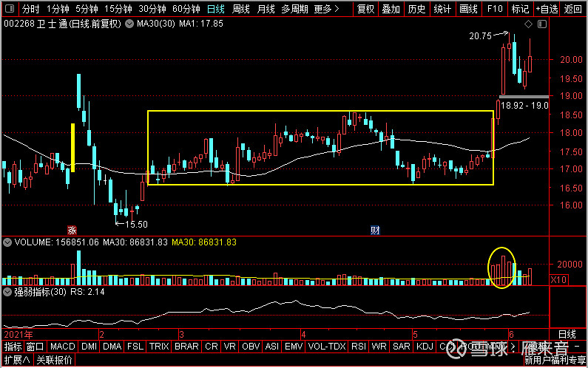Select the 5分钟 period
The image size is (588, 368).
tap(87, 9)
